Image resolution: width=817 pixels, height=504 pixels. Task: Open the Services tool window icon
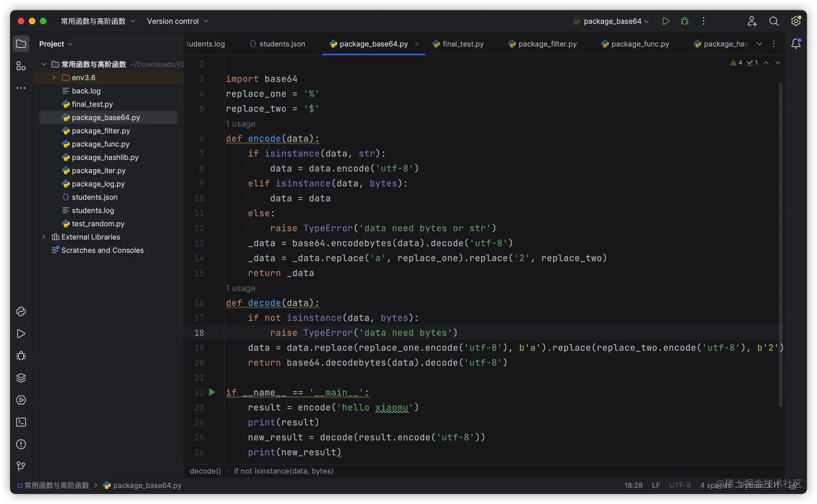tap(21, 400)
